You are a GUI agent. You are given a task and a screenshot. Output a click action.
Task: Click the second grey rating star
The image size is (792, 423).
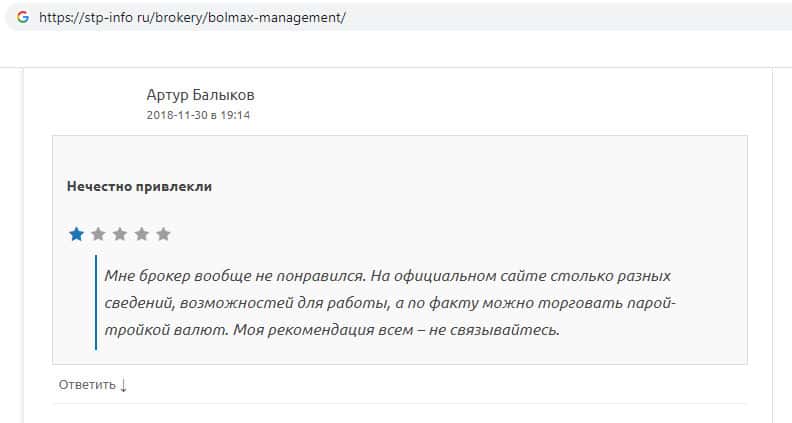point(98,234)
